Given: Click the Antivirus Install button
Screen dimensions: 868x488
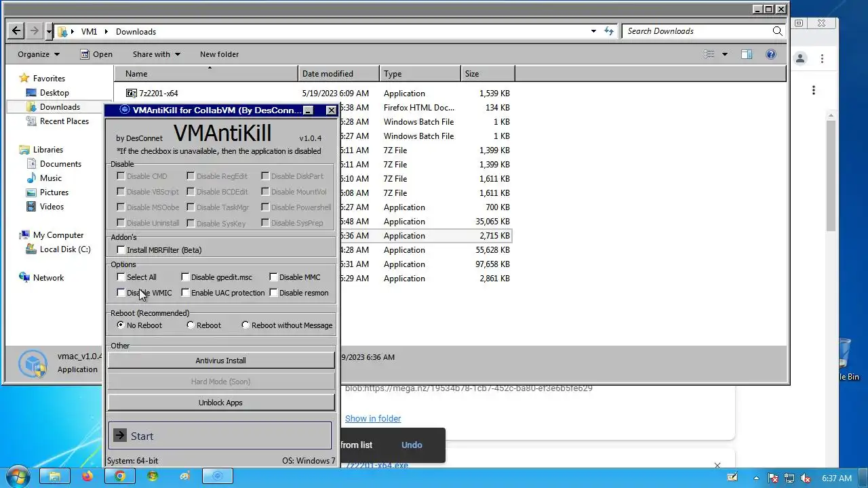Looking at the screenshot, I should pyautogui.click(x=221, y=361).
